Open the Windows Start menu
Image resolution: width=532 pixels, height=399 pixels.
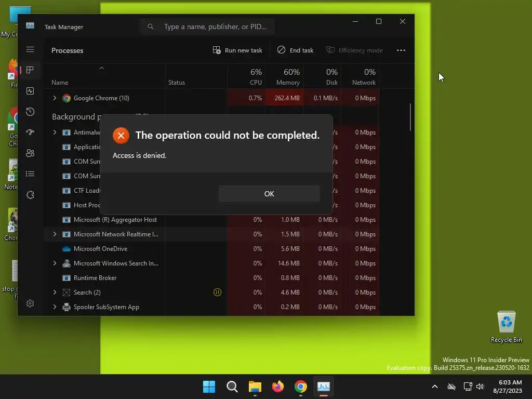[x=209, y=387]
